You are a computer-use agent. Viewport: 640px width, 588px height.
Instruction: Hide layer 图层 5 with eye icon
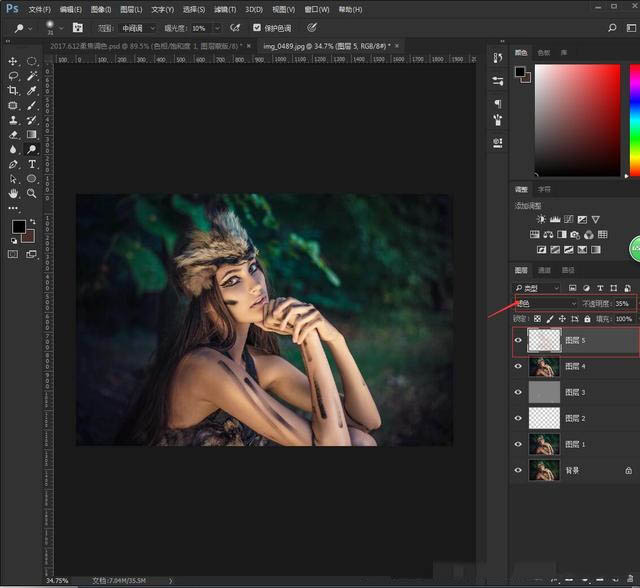pyautogui.click(x=518, y=340)
